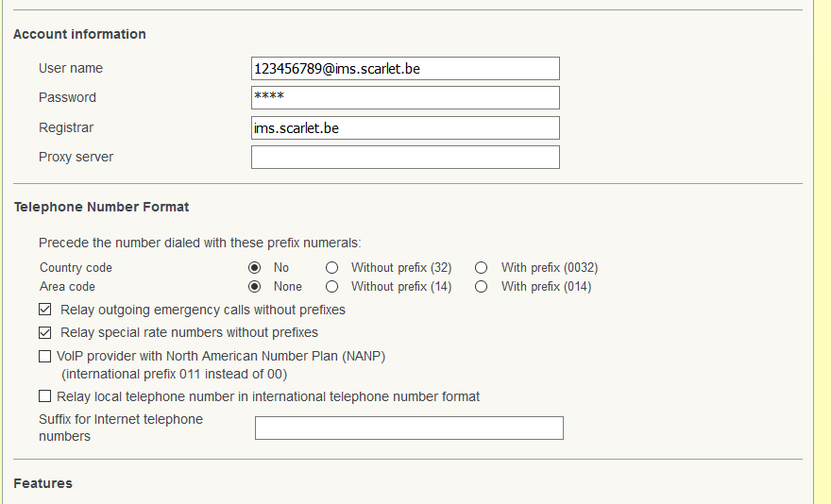Select Country code 'With prefix (0032)'
The width and height of the screenshot is (831, 504).
(x=482, y=268)
